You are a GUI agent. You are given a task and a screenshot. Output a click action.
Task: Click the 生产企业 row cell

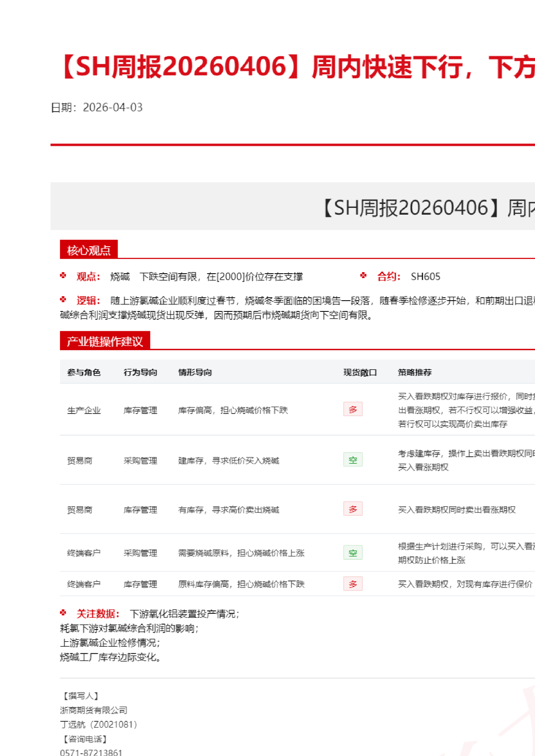(x=84, y=410)
